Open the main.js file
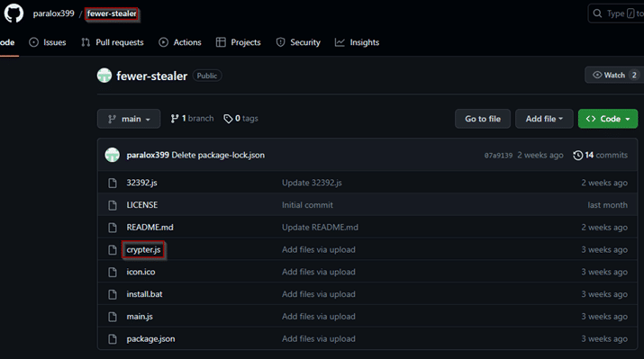 coord(140,317)
